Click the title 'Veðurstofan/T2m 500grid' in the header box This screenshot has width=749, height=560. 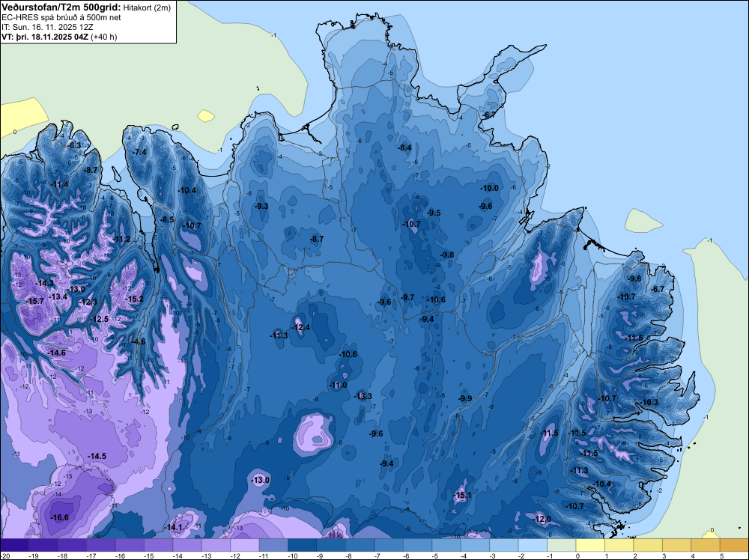tap(61, 7)
